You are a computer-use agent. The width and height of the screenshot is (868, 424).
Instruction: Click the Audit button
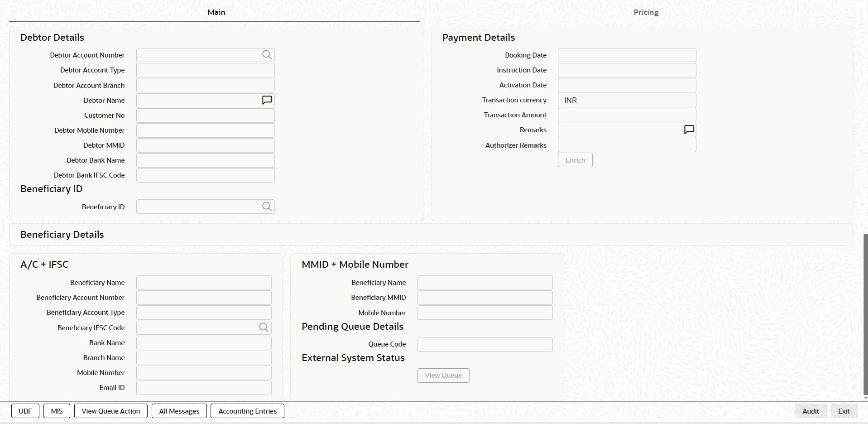click(x=810, y=411)
